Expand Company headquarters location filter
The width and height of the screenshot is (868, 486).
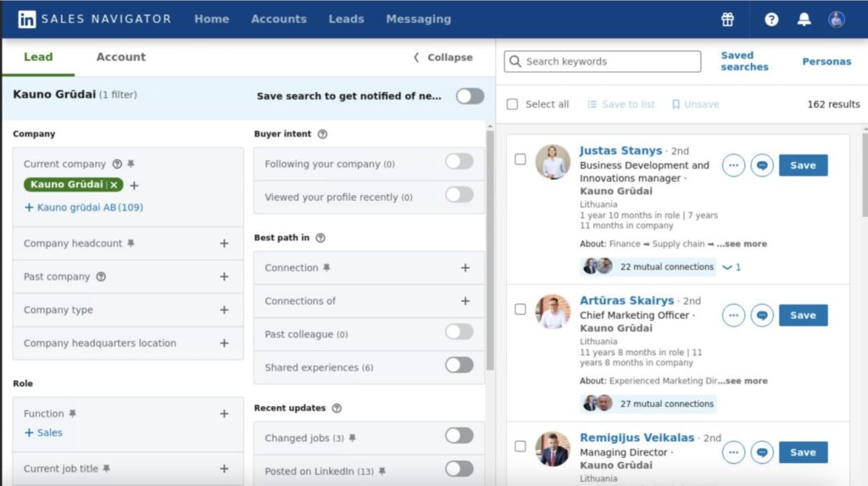coord(224,343)
